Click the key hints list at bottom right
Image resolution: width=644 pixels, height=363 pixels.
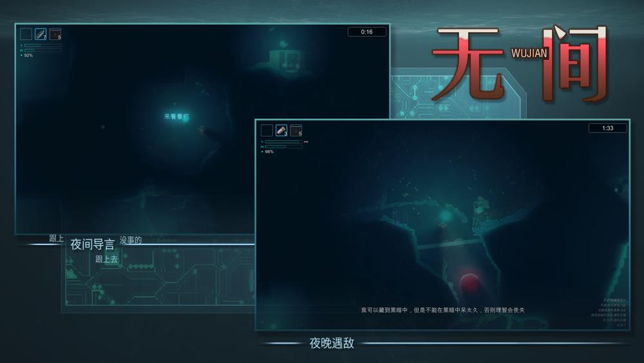[609, 313]
